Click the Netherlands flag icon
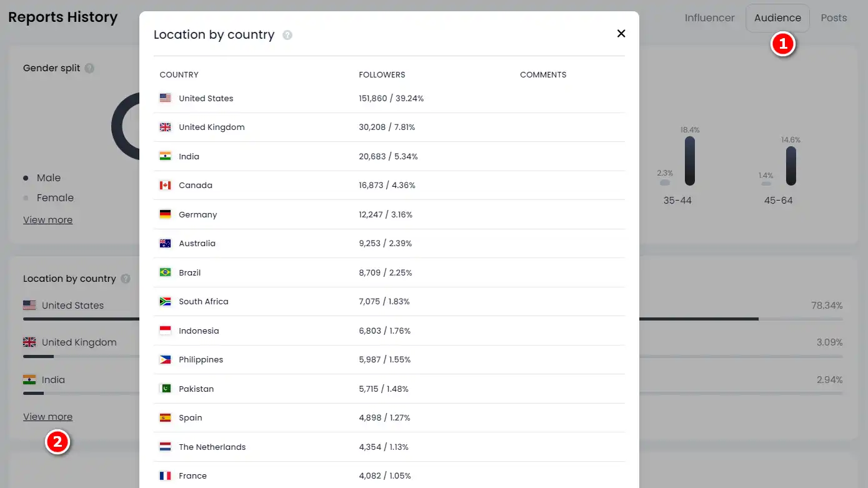The image size is (868, 488). click(x=166, y=447)
